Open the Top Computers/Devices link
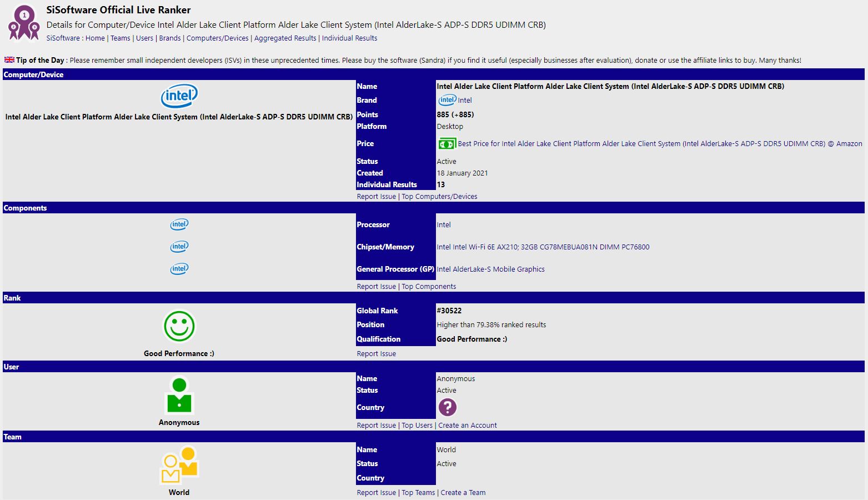This screenshot has width=868, height=500. pyautogui.click(x=439, y=197)
